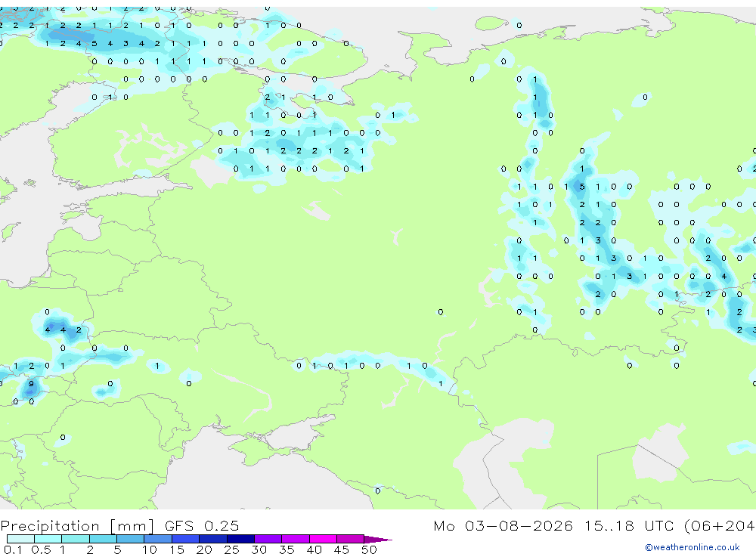Click the '0.5' legend scale label
Screen dimensions: 756x554
pyautogui.click(x=41, y=549)
